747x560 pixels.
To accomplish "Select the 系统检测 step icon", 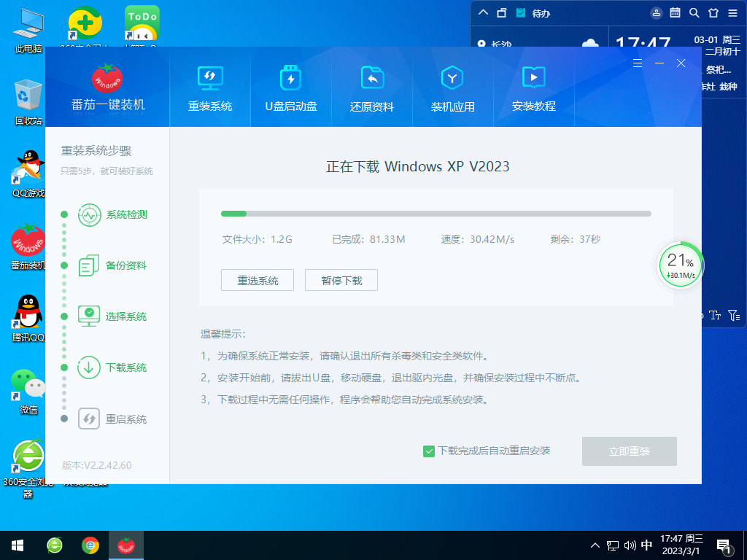I will [90, 215].
